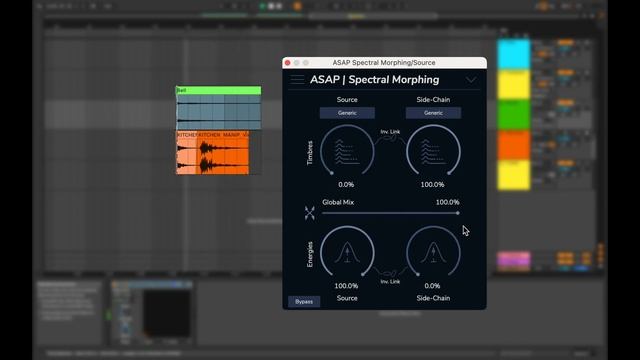640x360 pixels.
Task: Click the crossed-arrows swap icon beside Global Mix
Action: pyautogui.click(x=310, y=213)
